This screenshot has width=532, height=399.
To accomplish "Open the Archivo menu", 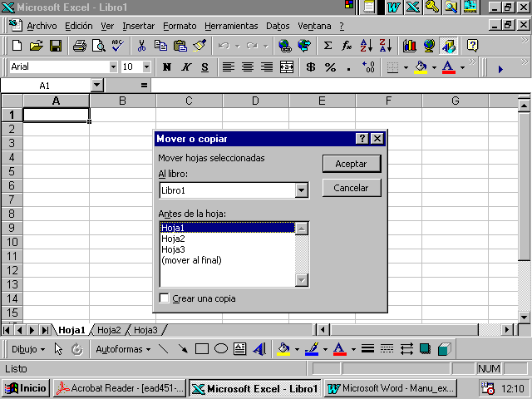I will pyautogui.click(x=42, y=26).
